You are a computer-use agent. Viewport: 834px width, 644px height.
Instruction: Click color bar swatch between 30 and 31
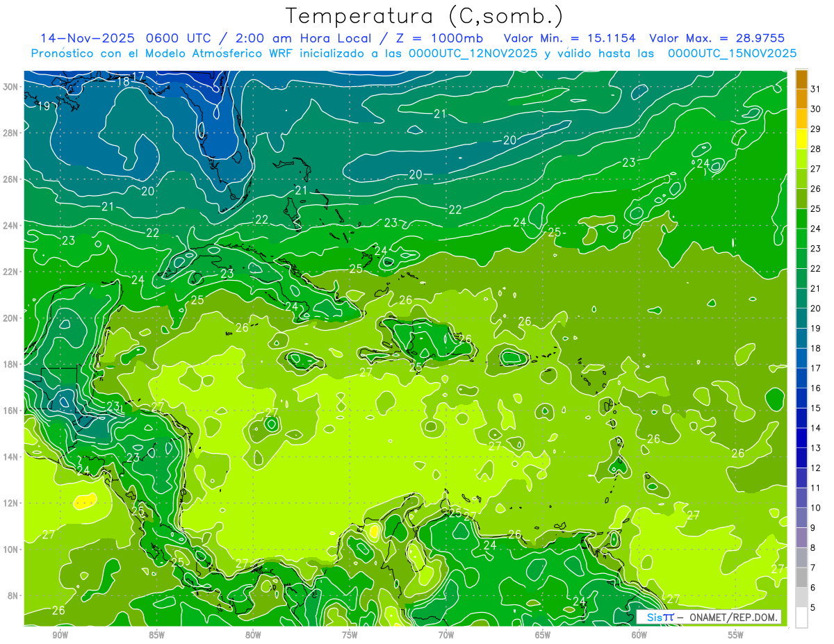(x=801, y=99)
